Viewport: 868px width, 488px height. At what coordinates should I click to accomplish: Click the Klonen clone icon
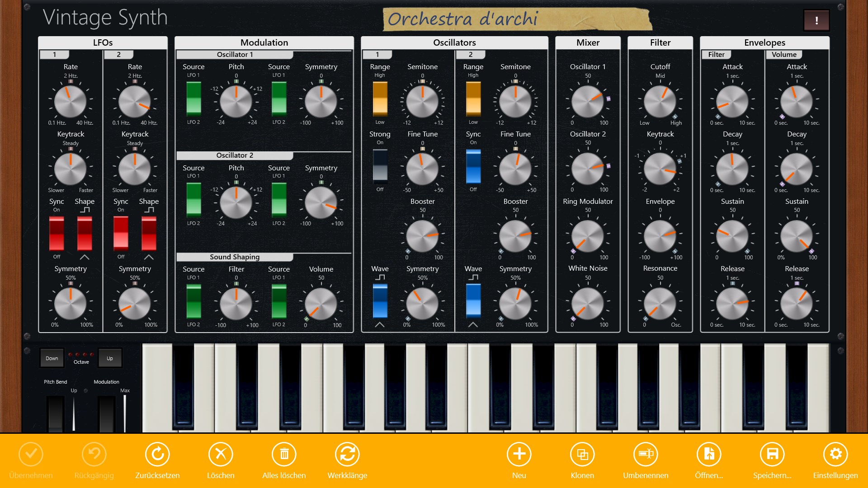tap(582, 454)
